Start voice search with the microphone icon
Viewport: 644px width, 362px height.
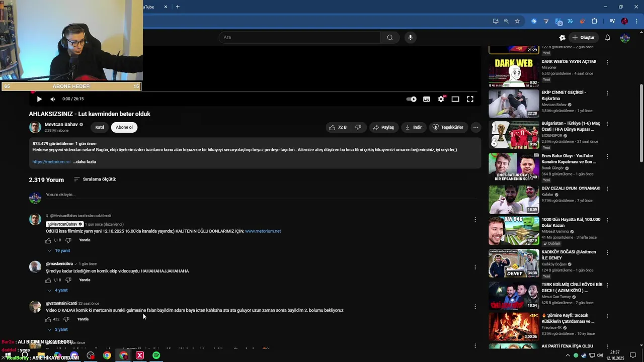click(x=411, y=37)
